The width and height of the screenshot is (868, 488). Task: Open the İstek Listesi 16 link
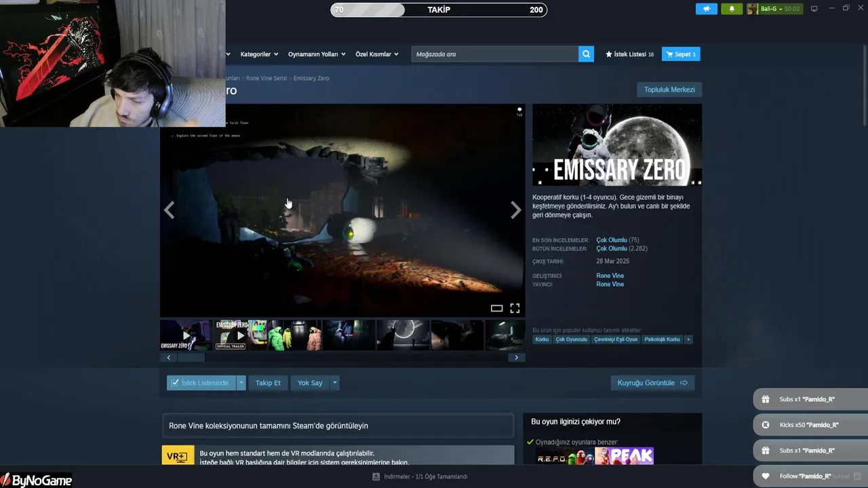click(630, 54)
